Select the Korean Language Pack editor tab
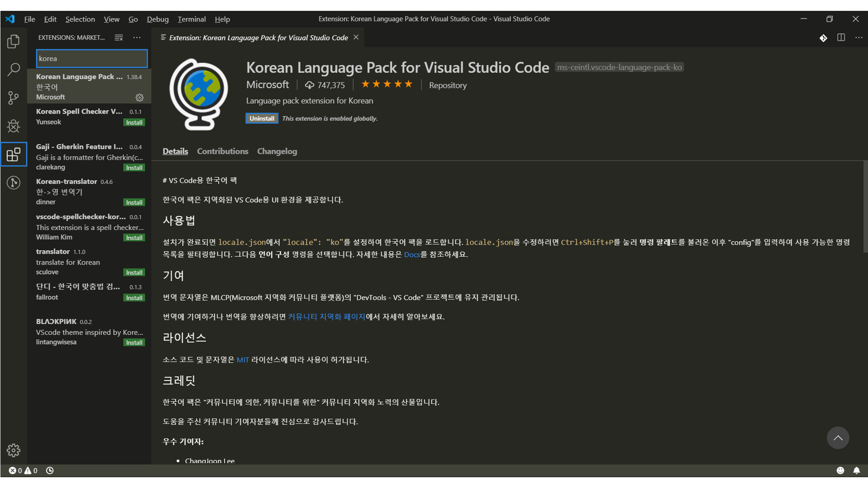868x488 pixels. (258, 38)
